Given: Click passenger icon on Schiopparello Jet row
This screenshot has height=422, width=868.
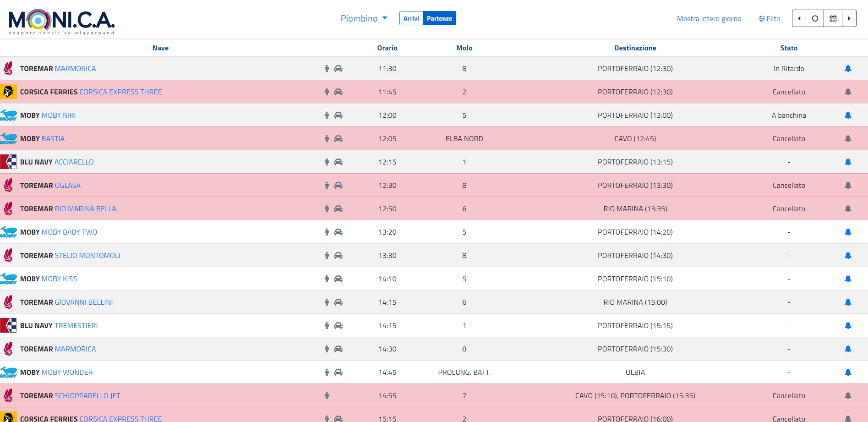Looking at the screenshot, I should coord(327,395).
